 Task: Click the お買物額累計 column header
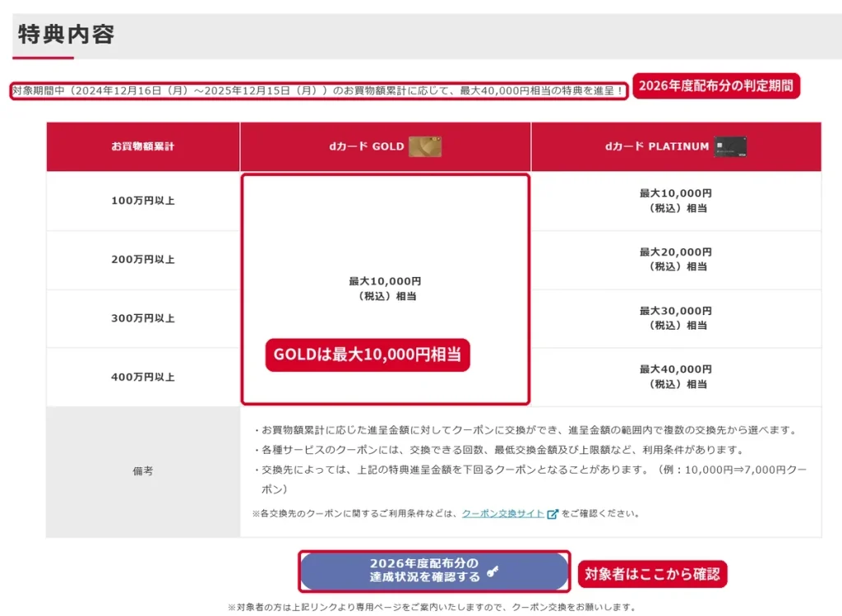pyautogui.click(x=143, y=146)
